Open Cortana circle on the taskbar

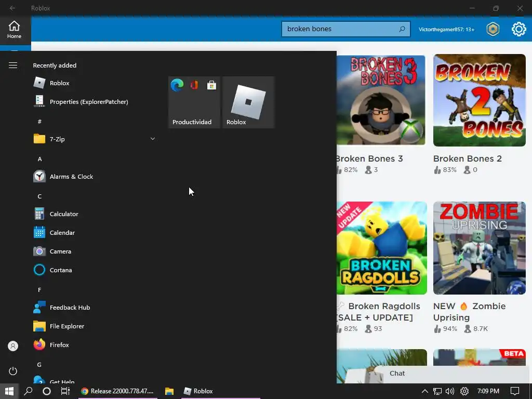tap(46, 391)
